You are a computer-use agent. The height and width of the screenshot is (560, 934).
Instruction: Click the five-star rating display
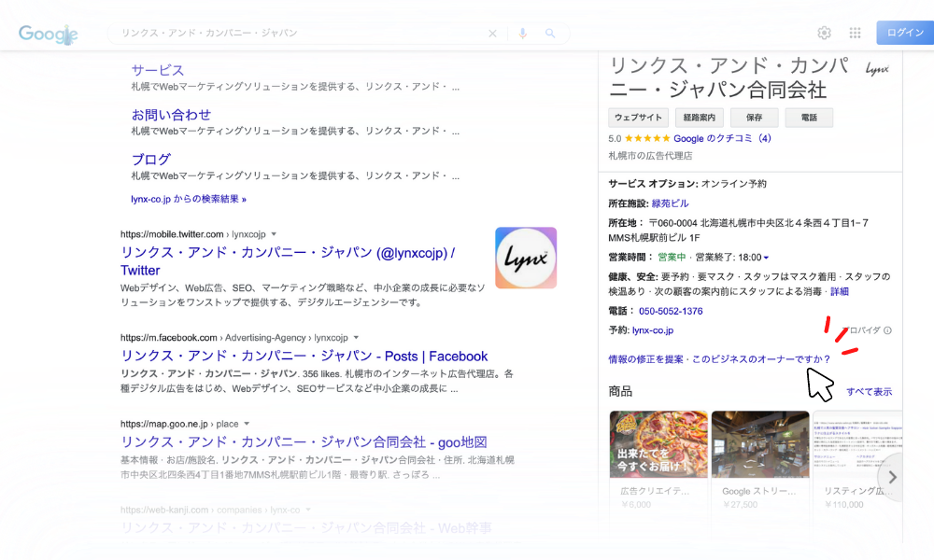(x=647, y=138)
